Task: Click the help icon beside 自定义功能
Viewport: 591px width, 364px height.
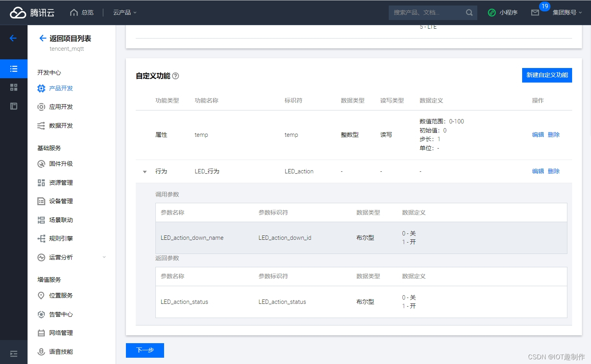Action: coord(175,76)
